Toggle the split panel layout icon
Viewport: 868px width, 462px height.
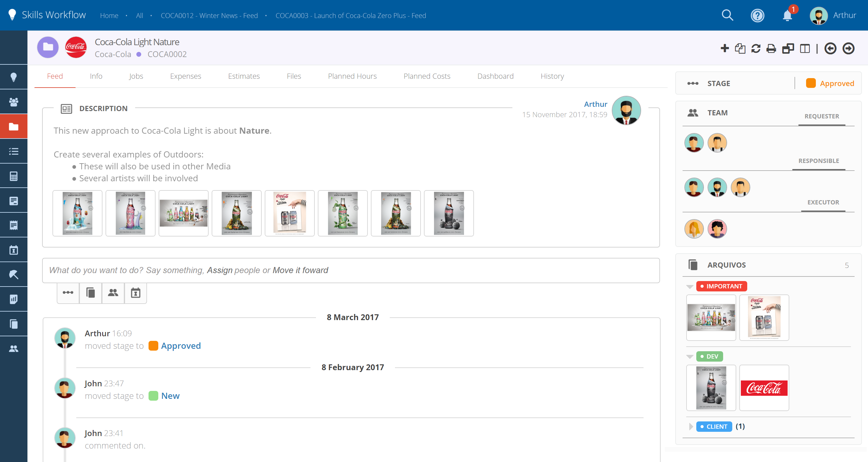pos(805,49)
